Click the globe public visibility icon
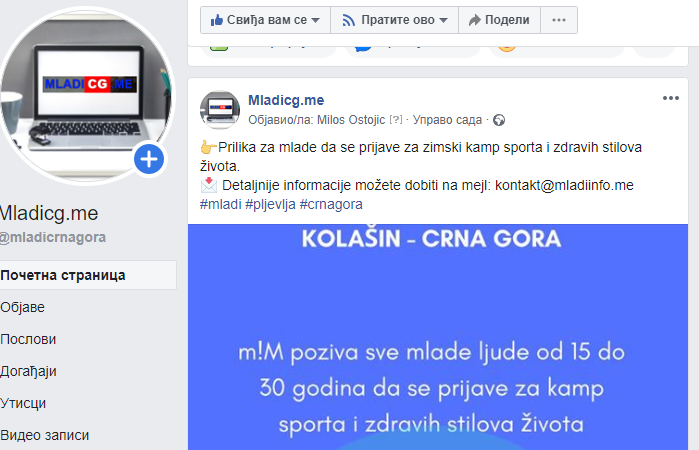 click(x=499, y=120)
